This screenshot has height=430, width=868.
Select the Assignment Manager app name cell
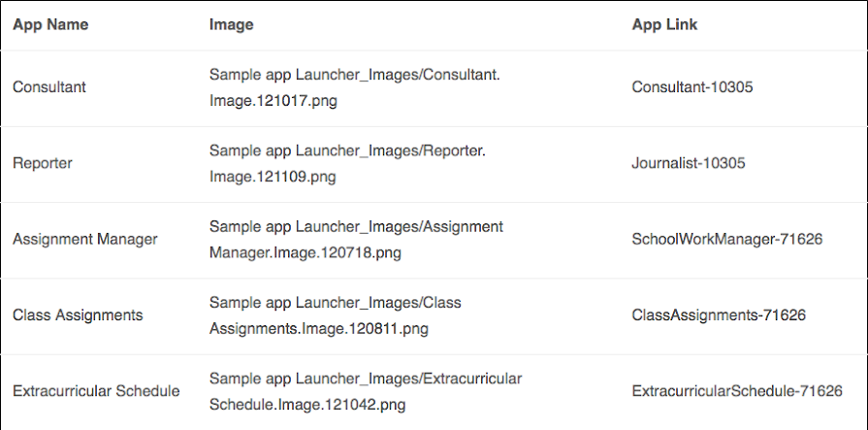click(85, 240)
